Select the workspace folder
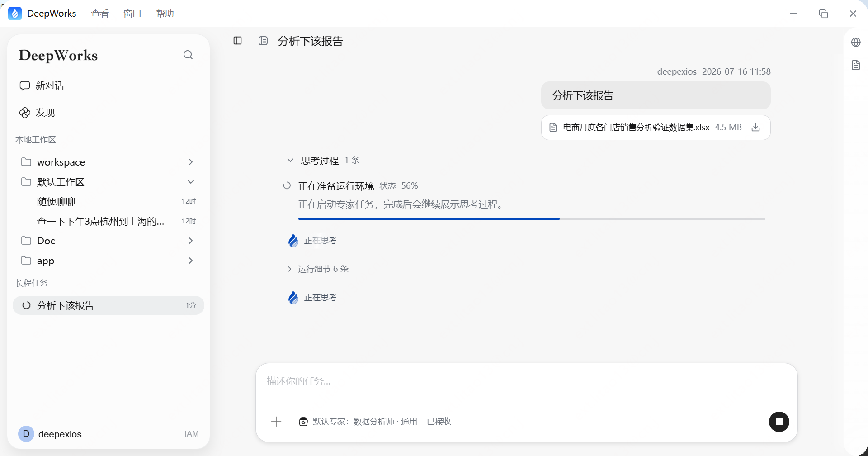The image size is (868, 456). pyautogui.click(x=108, y=162)
